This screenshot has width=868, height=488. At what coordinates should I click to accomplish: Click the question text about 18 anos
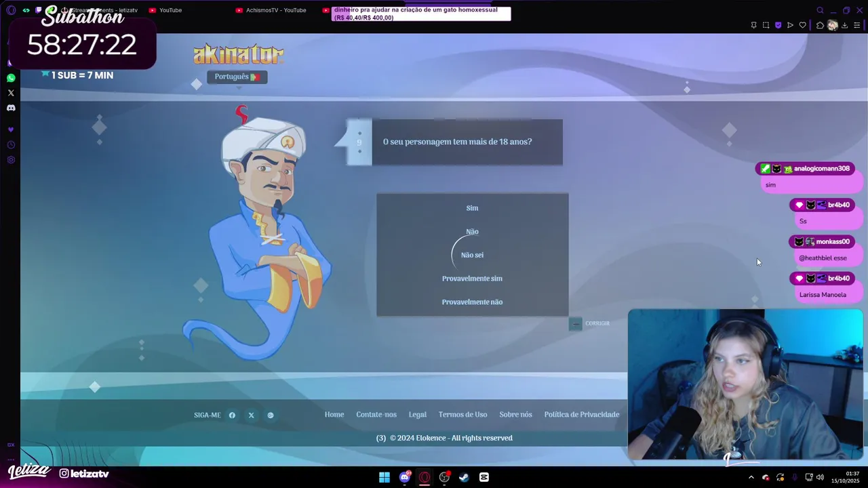[x=457, y=142]
